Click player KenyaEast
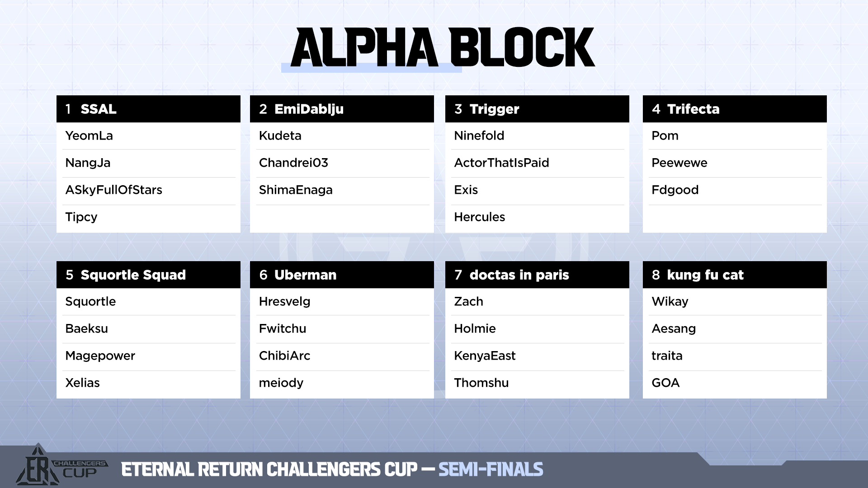Screen dimensions: 868x488 485,356
